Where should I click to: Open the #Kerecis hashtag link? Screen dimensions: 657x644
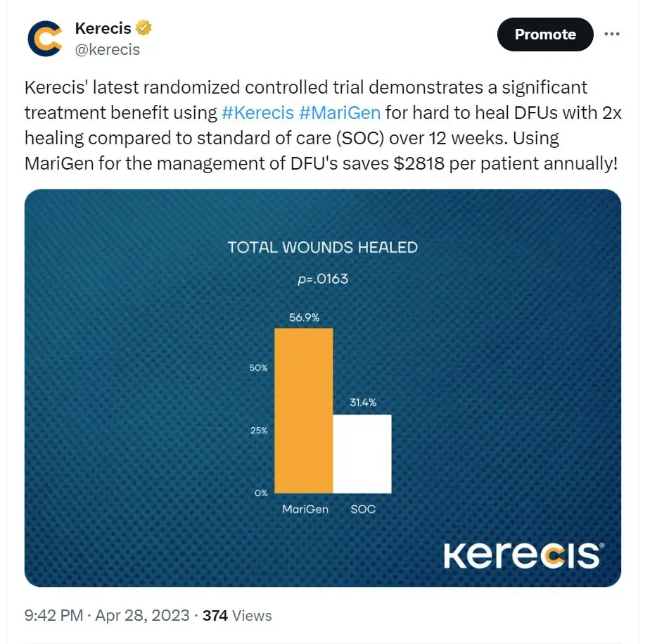click(257, 113)
